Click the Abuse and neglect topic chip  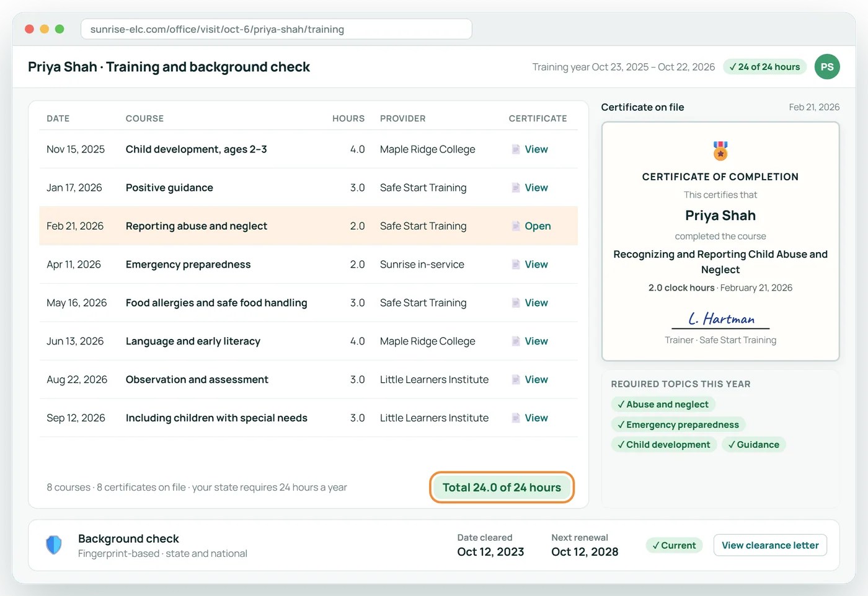tap(663, 405)
